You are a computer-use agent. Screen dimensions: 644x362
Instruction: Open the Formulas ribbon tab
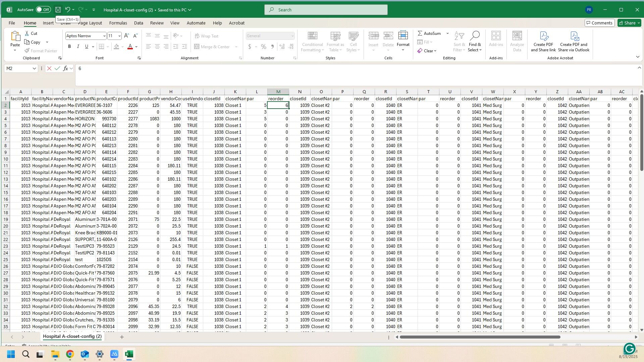(x=118, y=23)
